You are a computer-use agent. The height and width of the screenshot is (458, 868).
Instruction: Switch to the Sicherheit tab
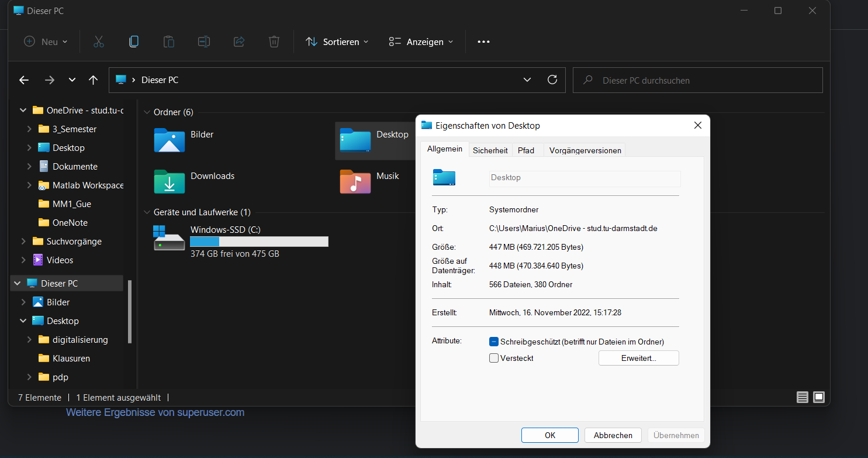coord(490,150)
